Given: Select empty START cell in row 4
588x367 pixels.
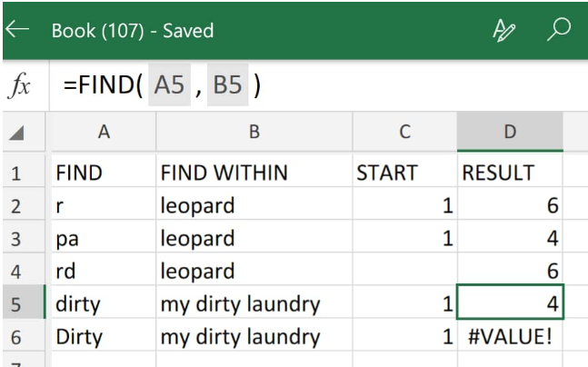Looking at the screenshot, I should (404, 271).
